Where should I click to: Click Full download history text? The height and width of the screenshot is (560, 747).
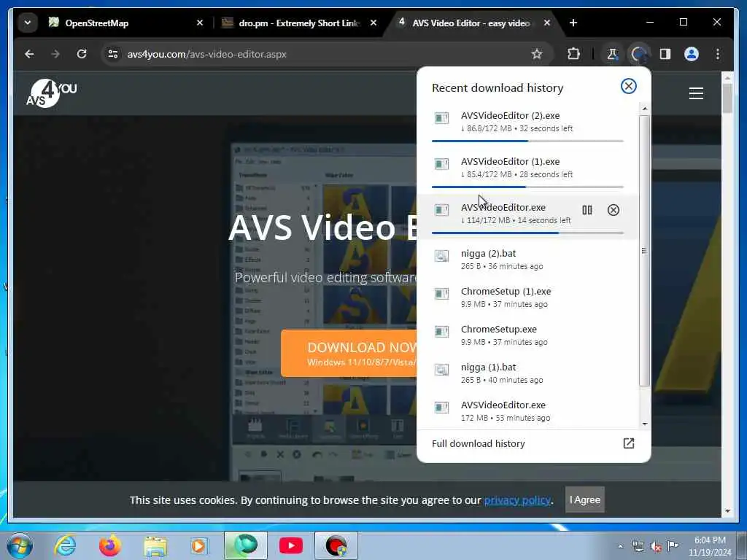pos(478,443)
